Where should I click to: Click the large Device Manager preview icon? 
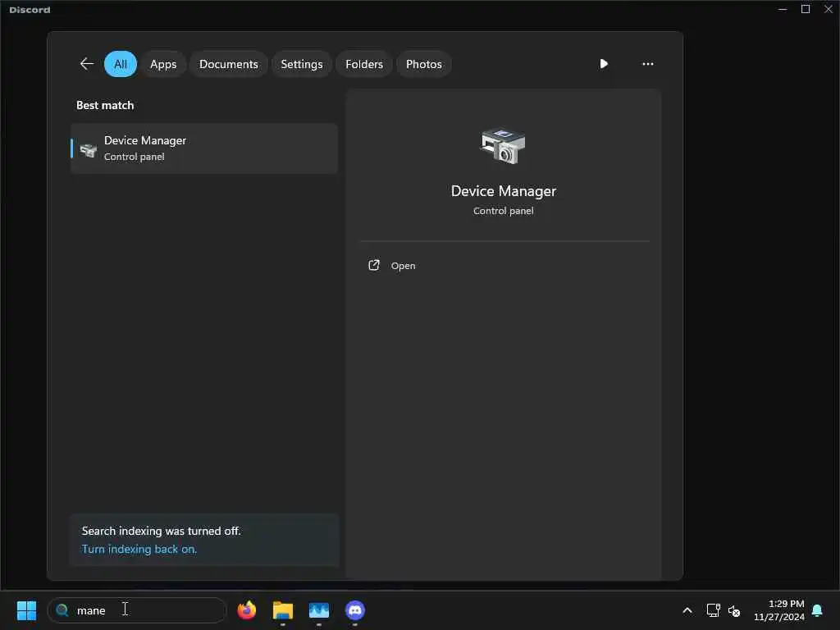point(503,146)
